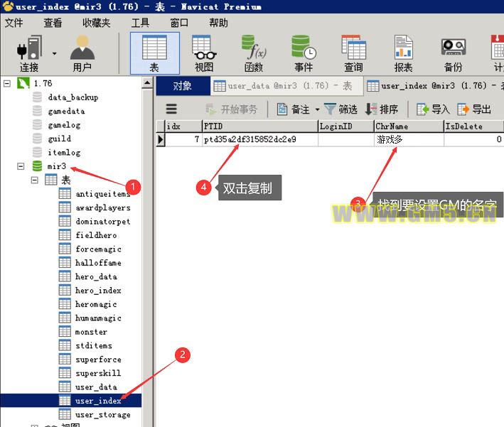Click the PTID cell value ptd35a2df315852dc2e9
This screenshot has width=504, height=427.
tap(250, 140)
